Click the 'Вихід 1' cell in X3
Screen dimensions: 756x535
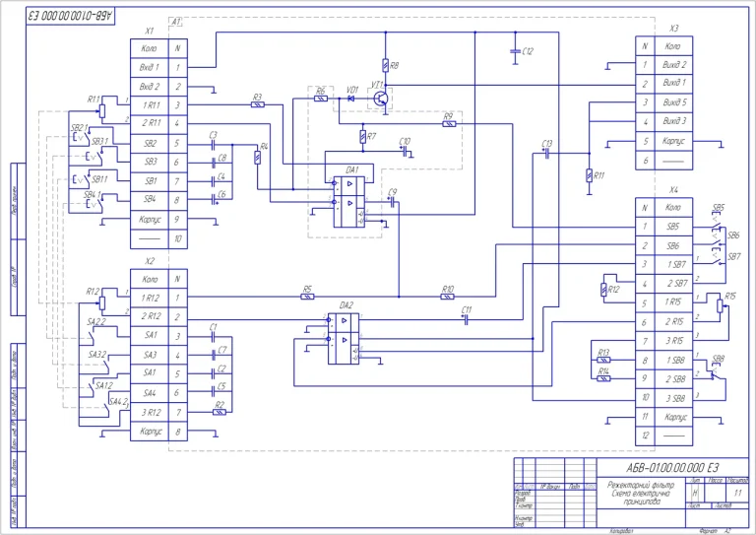(x=673, y=83)
